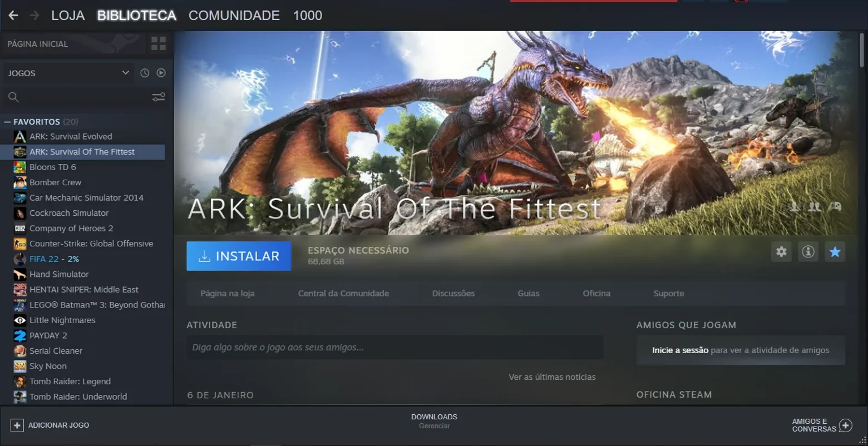The image size is (868, 446).
Task: Open DOWNLOADS Gerenciar
Action: 434,421
